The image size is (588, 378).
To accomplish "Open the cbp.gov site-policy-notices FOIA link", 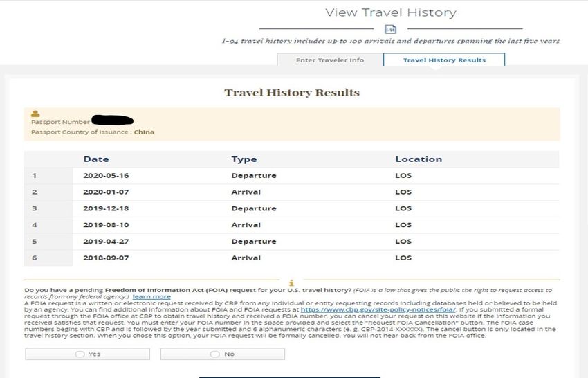I will click(x=378, y=309).
